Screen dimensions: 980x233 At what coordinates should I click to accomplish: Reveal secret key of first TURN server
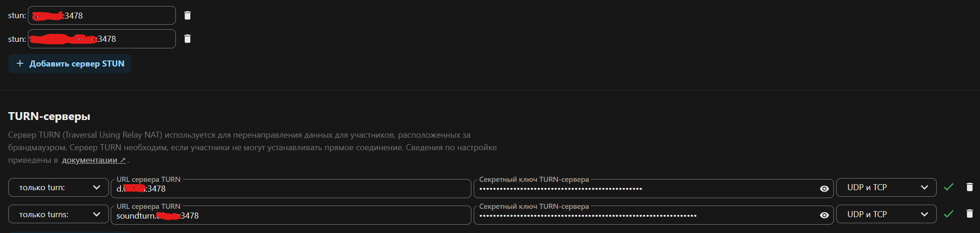(824, 188)
